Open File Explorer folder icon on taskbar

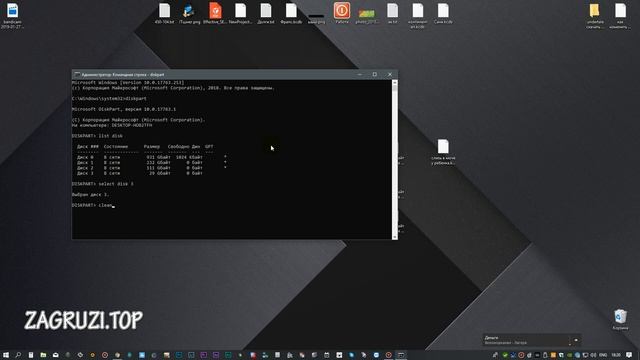43,355
